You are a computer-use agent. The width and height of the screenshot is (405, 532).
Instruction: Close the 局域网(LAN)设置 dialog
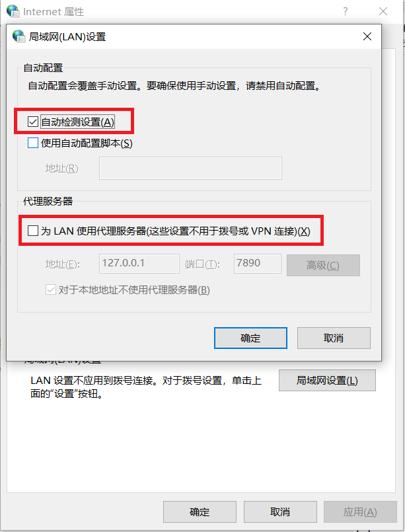[x=367, y=36]
